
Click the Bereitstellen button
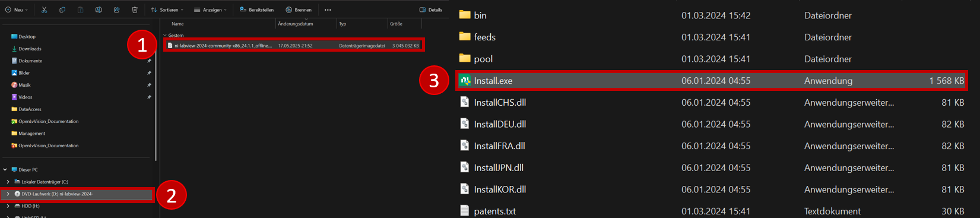pyautogui.click(x=256, y=10)
